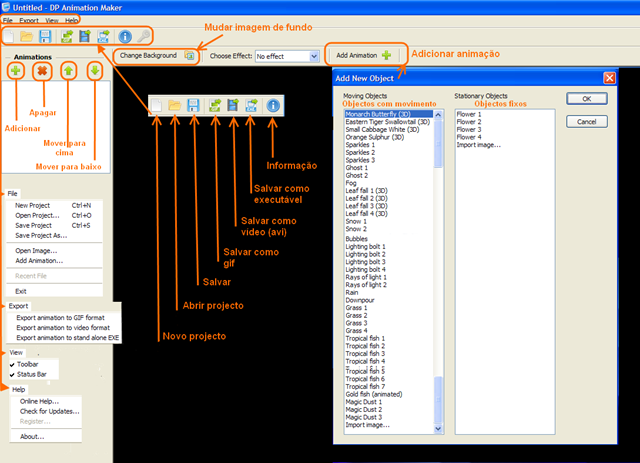640x463 pixels.
Task: Open Export in the top menu bar
Action: pyautogui.click(x=29, y=20)
